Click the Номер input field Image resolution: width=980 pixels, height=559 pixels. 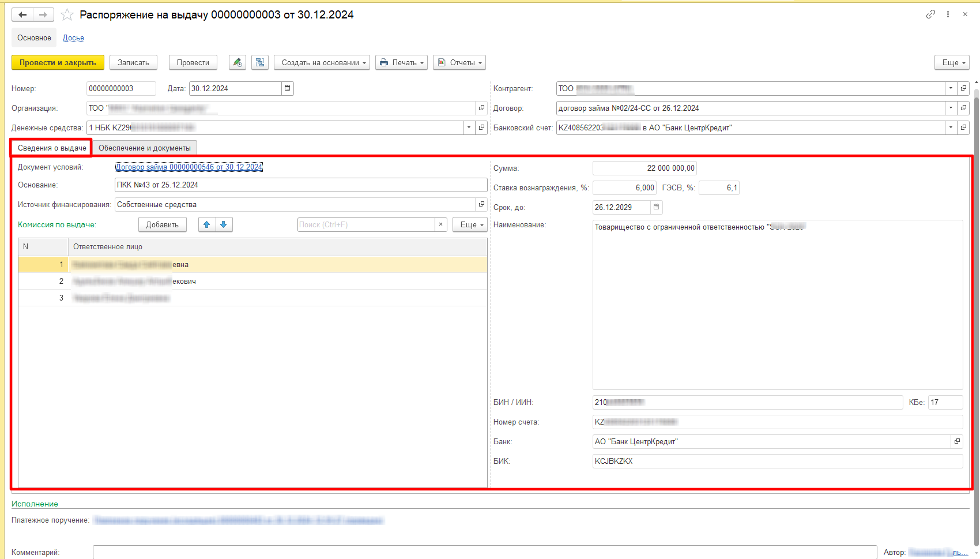coord(121,88)
